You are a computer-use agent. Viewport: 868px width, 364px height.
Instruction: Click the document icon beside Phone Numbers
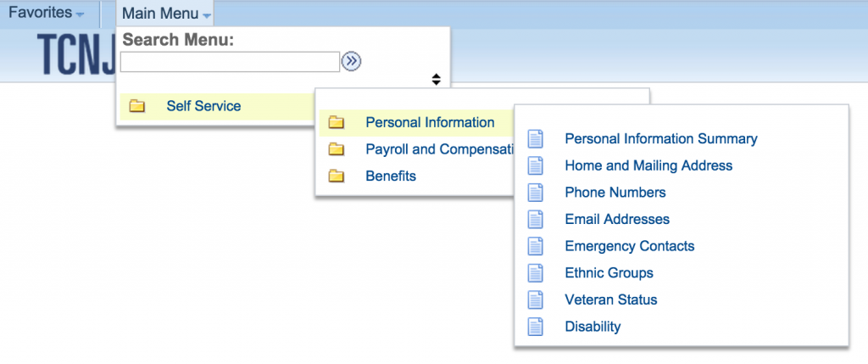point(536,193)
